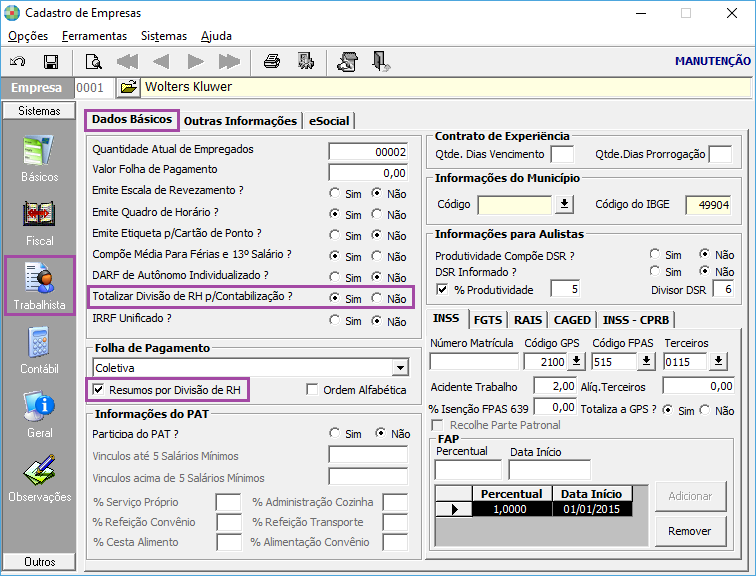Viewport: 756px width, 576px height.
Task: Open the município Código lookup arrow
Action: coord(564,205)
